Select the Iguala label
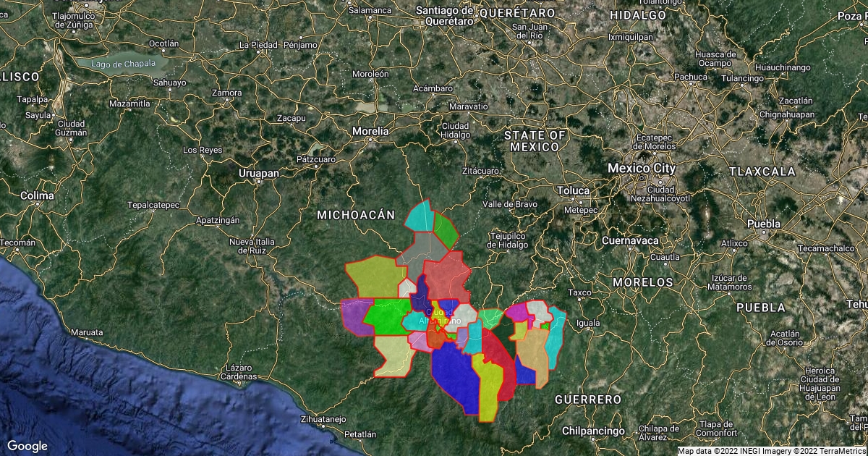The image size is (868, 456). (589, 322)
